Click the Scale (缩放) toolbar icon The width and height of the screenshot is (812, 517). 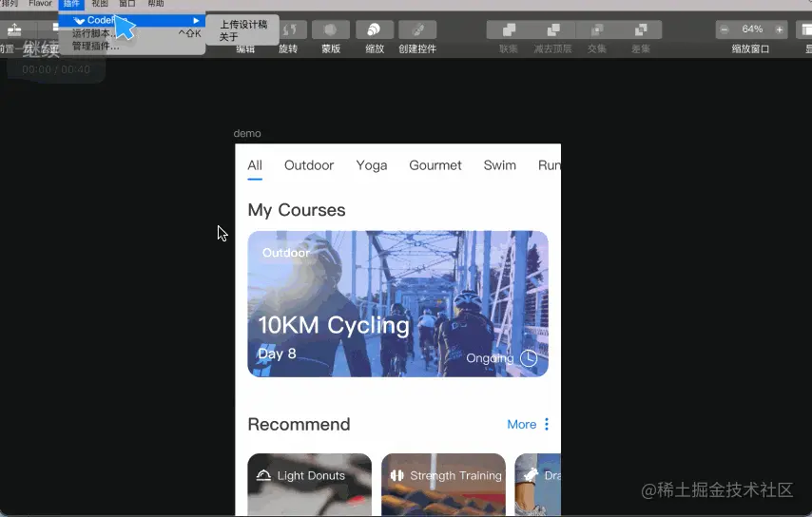point(374,30)
